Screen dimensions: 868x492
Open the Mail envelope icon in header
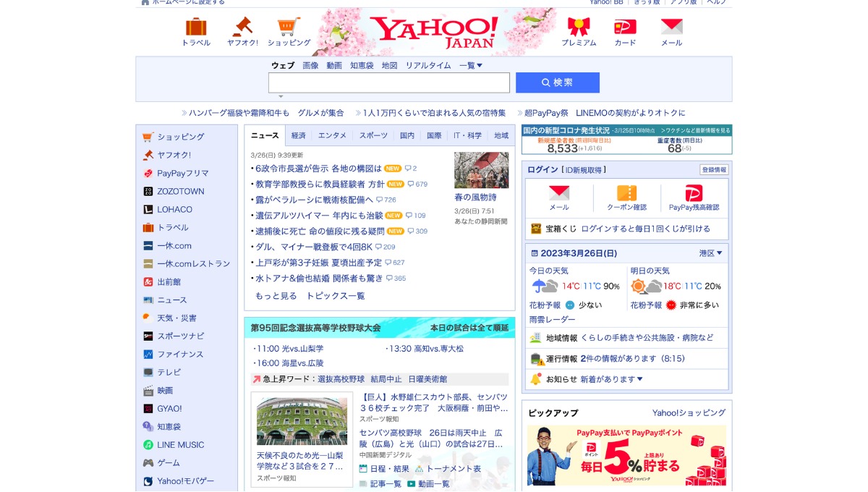[671, 27]
